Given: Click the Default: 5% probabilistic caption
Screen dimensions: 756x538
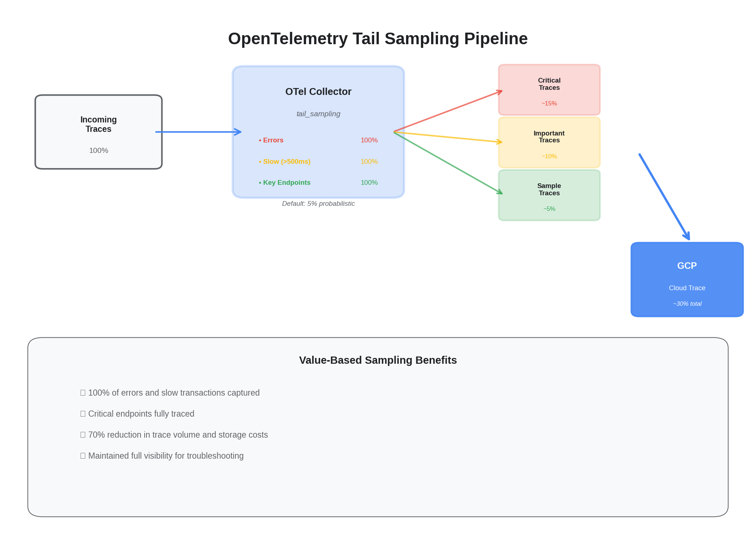Looking at the screenshot, I should click(x=318, y=204).
